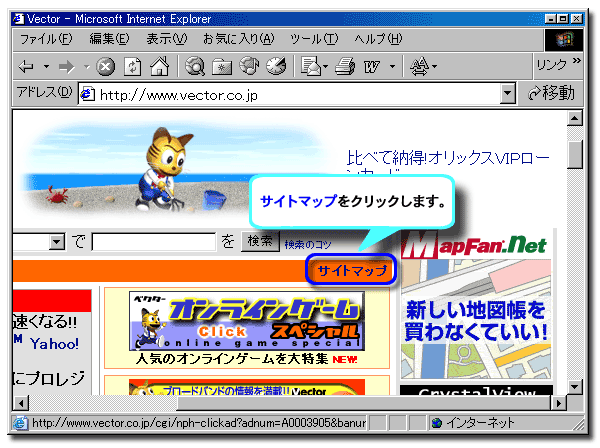Open the Media globe toolbar icon
Image resolution: width=600 pixels, height=448 pixels.
[249, 66]
